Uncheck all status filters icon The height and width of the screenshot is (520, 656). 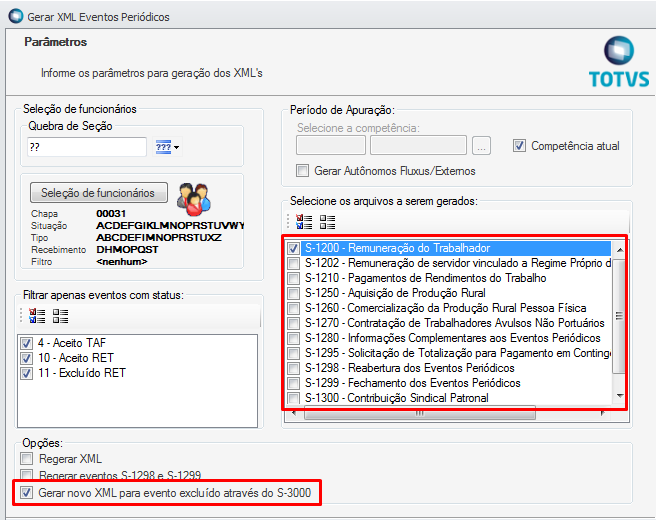click(x=60, y=316)
